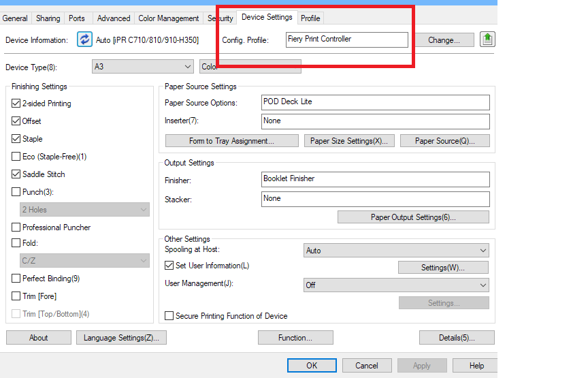Switch to the Color Management tab
This screenshot has width=588, height=378.
(169, 18)
